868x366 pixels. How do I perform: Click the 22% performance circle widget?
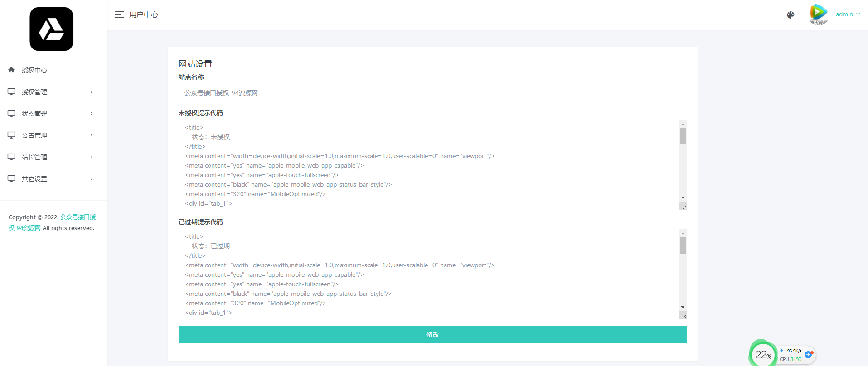pos(763,355)
